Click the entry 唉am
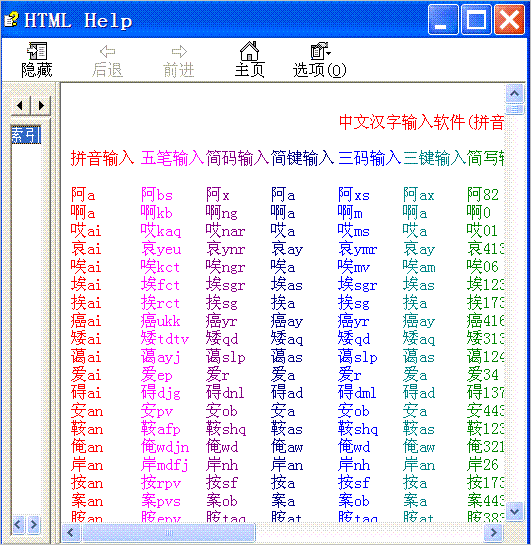This screenshot has height=545, width=531. tap(419, 267)
